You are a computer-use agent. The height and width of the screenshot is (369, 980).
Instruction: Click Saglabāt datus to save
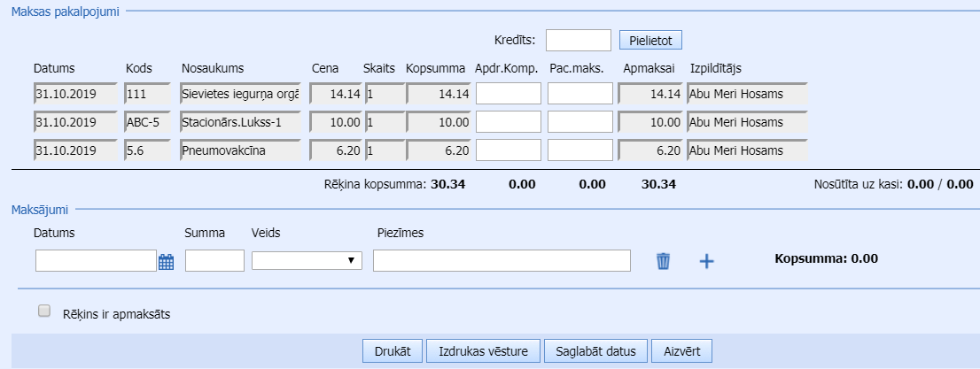(596, 351)
